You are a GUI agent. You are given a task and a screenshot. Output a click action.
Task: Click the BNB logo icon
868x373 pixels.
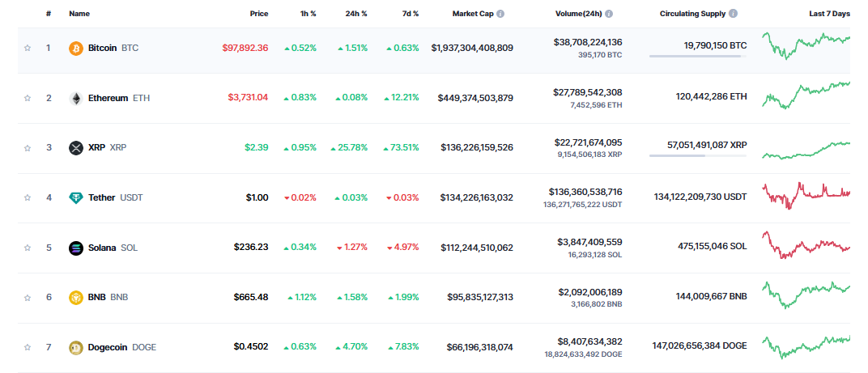tap(76, 297)
